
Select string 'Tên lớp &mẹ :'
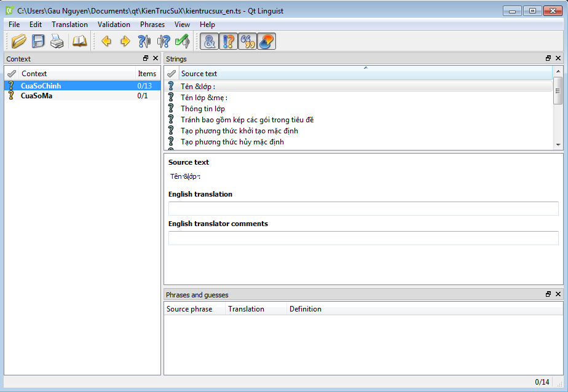pos(358,97)
